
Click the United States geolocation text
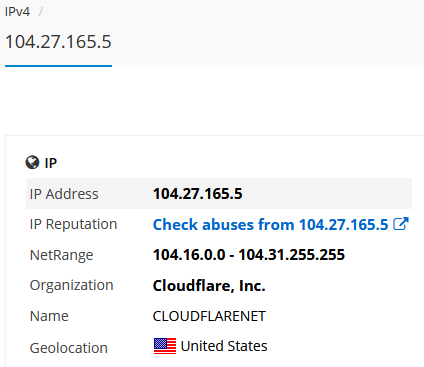tap(224, 346)
